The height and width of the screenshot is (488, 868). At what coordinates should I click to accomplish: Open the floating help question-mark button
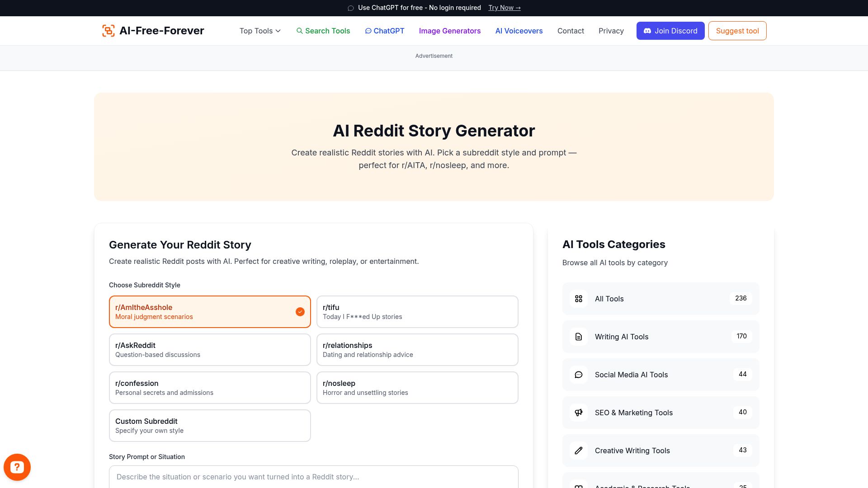coord(17,467)
